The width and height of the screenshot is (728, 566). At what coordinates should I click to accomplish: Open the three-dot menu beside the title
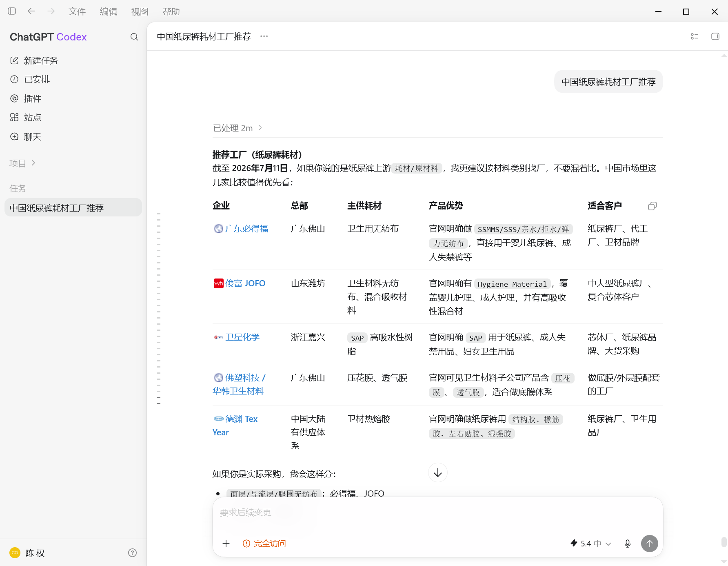coord(264,36)
